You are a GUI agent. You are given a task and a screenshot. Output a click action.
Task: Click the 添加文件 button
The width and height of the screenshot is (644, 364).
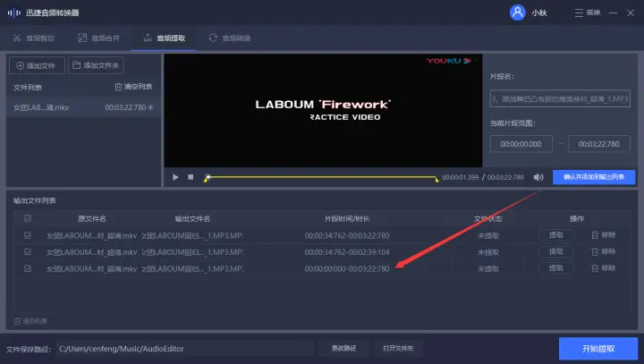coord(37,65)
